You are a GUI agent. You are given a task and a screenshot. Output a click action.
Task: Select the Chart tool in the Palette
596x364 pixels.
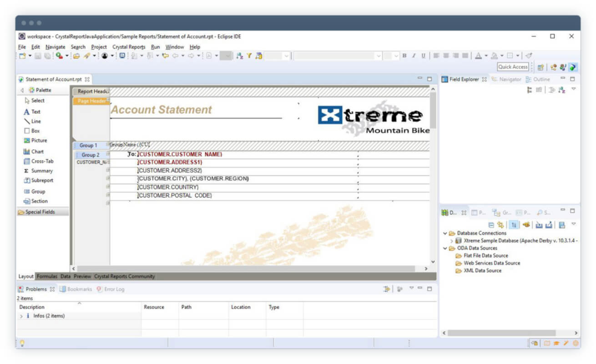[33, 152]
